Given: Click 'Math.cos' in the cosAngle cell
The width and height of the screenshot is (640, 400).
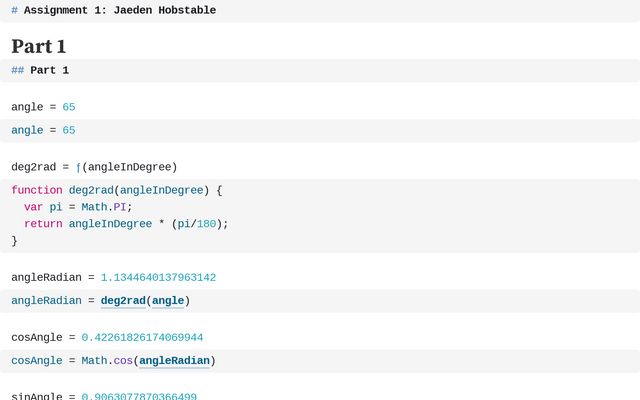Looking at the screenshot, I should tap(106, 361).
